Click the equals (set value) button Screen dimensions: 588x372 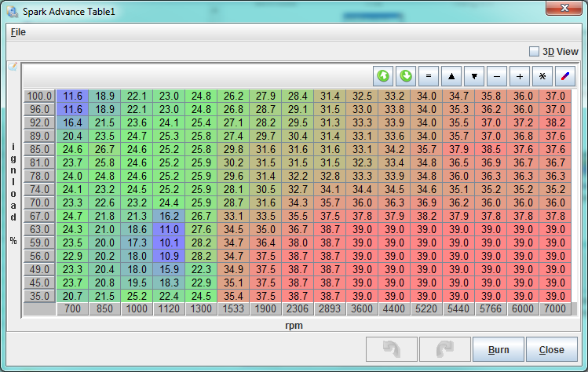[429, 76]
